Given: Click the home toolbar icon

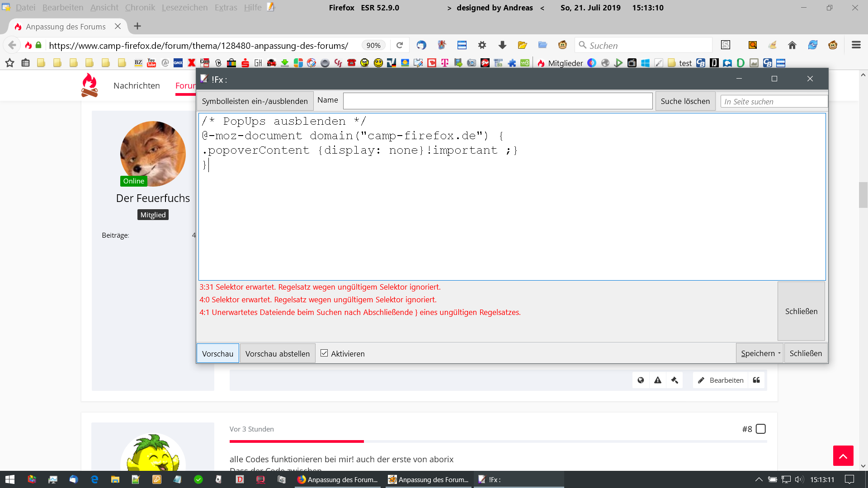Looking at the screenshot, I should click(792, 45).
